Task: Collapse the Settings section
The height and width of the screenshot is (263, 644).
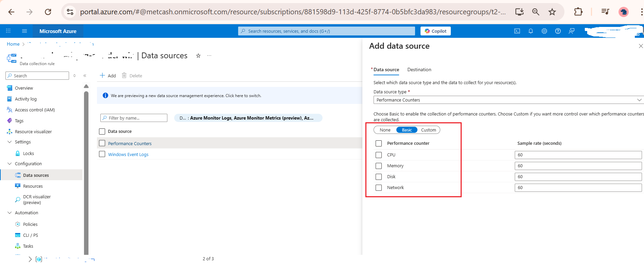Action: [x=10, y=142]
